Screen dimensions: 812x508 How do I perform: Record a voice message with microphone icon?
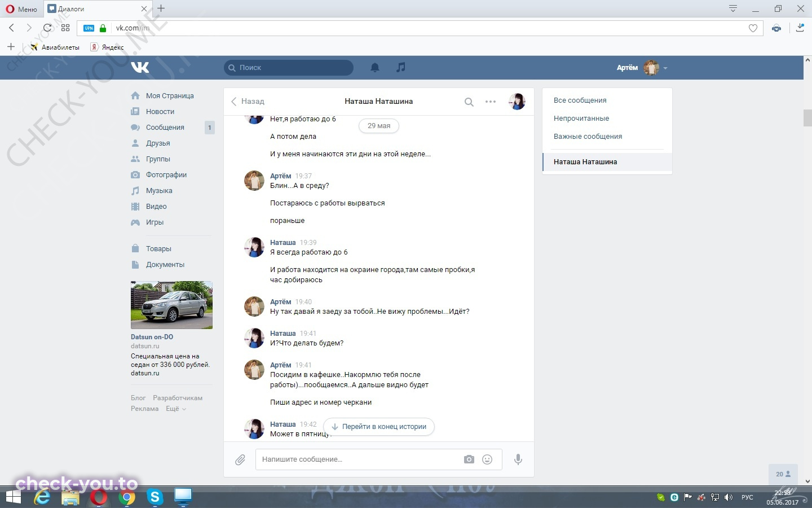tap(518, 459)
